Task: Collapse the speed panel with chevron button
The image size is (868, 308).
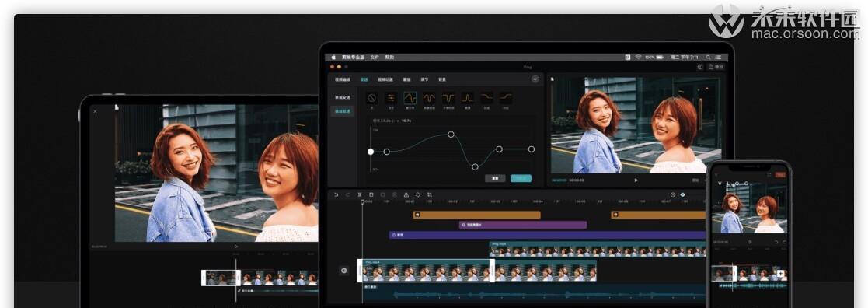Action: pyautogui.click(x=535, y=79)
